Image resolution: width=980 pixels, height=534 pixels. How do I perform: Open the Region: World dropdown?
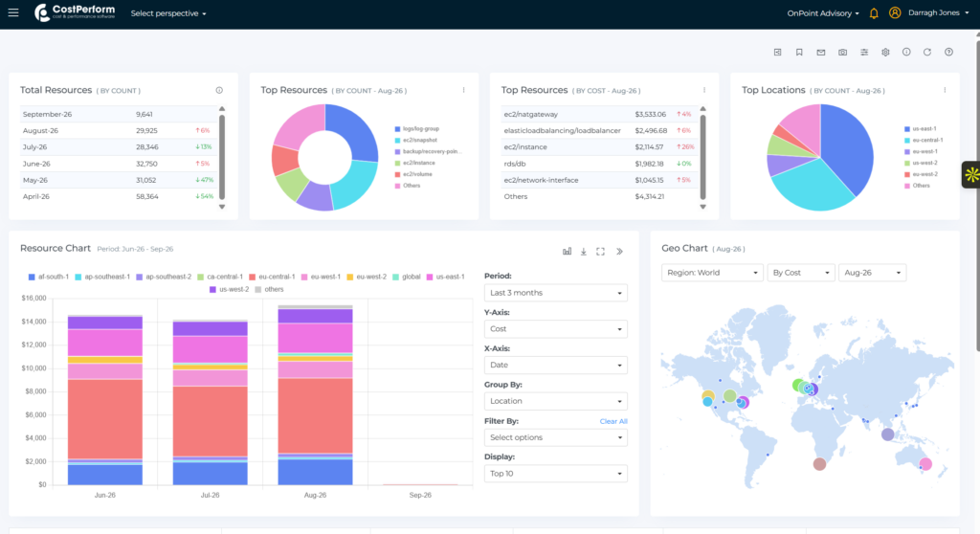[x=712, y=273]
